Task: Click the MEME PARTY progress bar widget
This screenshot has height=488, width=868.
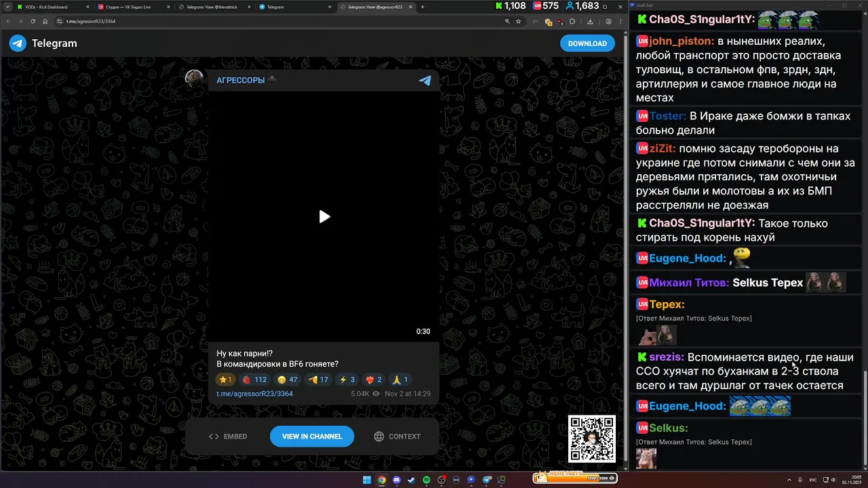Action: coord(574,478)
